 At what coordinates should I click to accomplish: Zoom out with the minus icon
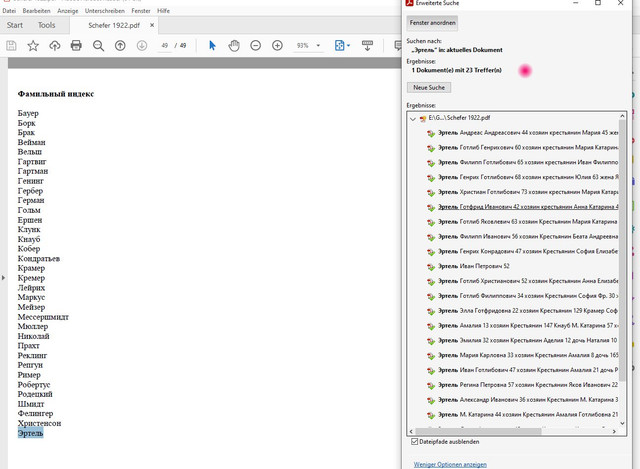256,45
